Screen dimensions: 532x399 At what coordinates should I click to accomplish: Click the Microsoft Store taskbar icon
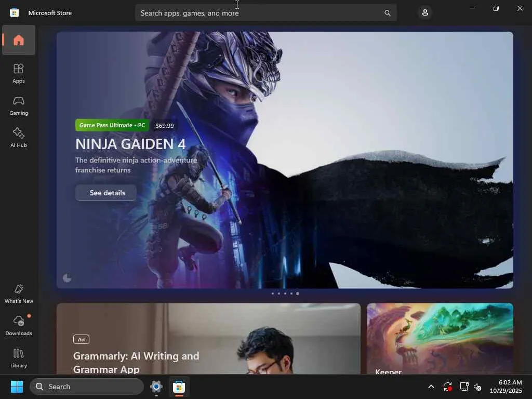pyautogui.click(x=179, y=387)
